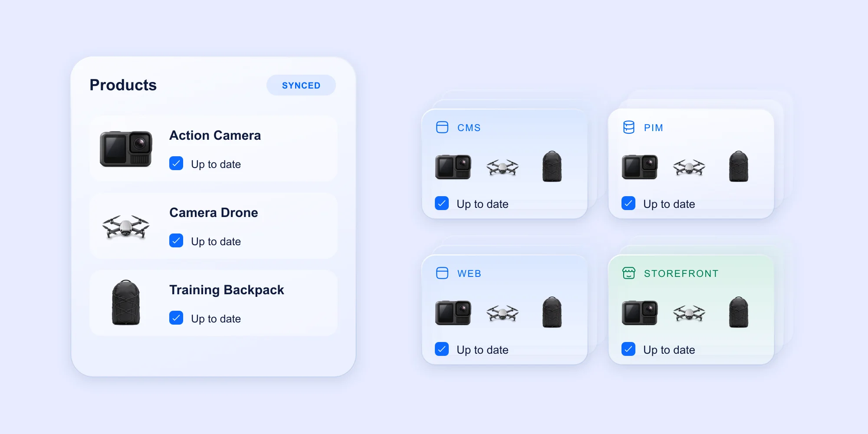This screenshot has width=868, height=434.
Task: Open the Camera Drone product title
Action: pyautogui.click(x=214, y=213)
